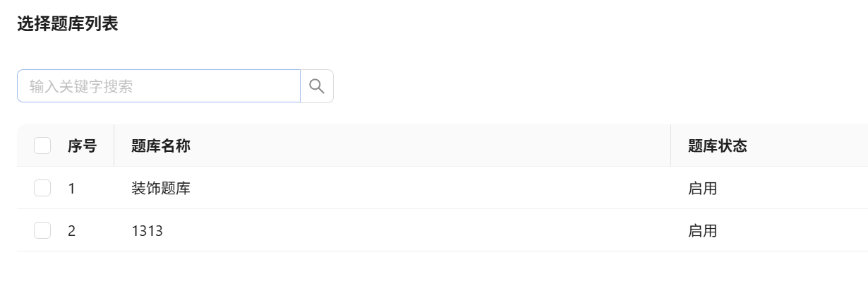This screenshot has height=284, width=868.
Task: Click blank space in the 装饰题库 row
Action: point(423,189)
